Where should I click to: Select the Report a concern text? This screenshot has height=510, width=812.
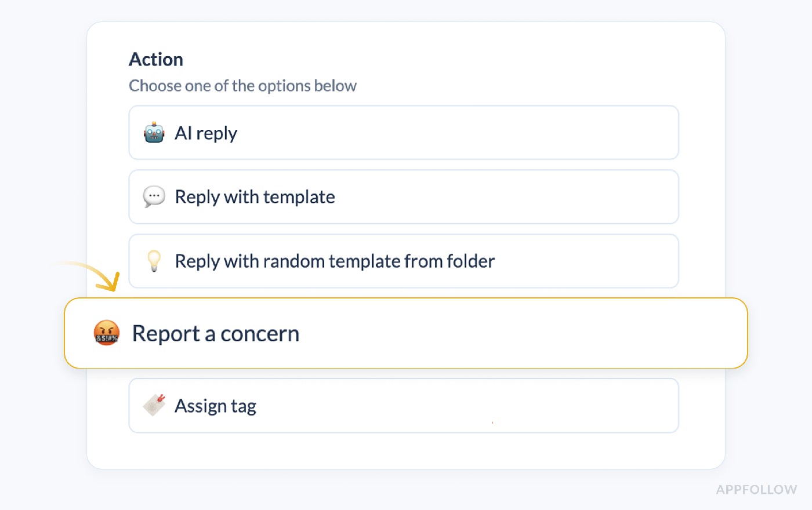point(216,334)
